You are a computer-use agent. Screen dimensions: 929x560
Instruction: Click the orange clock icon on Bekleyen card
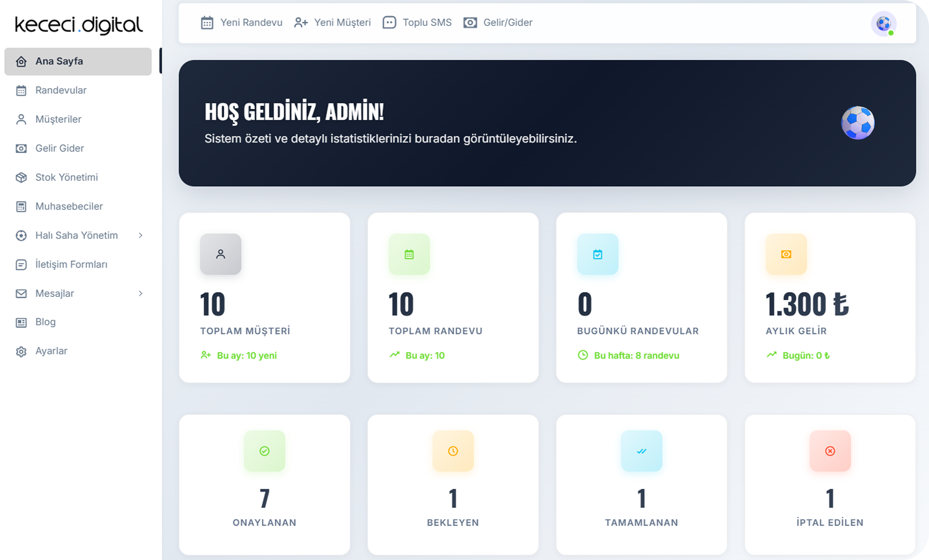453,451
